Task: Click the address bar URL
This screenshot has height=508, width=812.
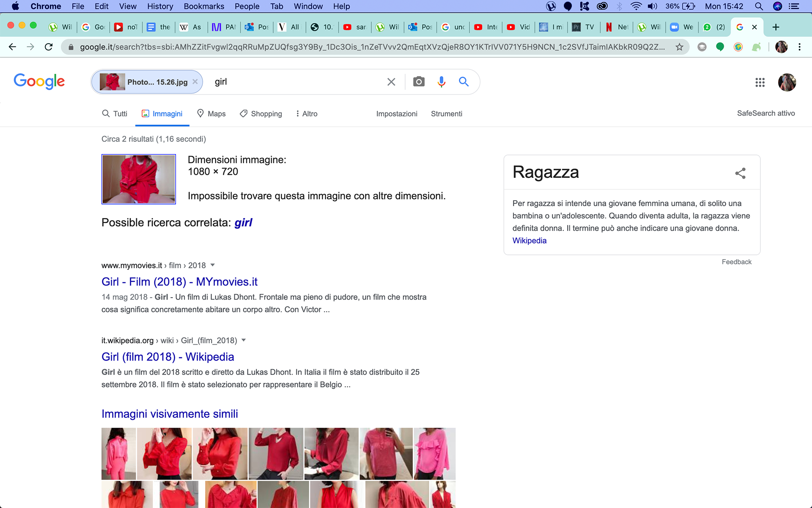Action: click(x=372, y=47)
